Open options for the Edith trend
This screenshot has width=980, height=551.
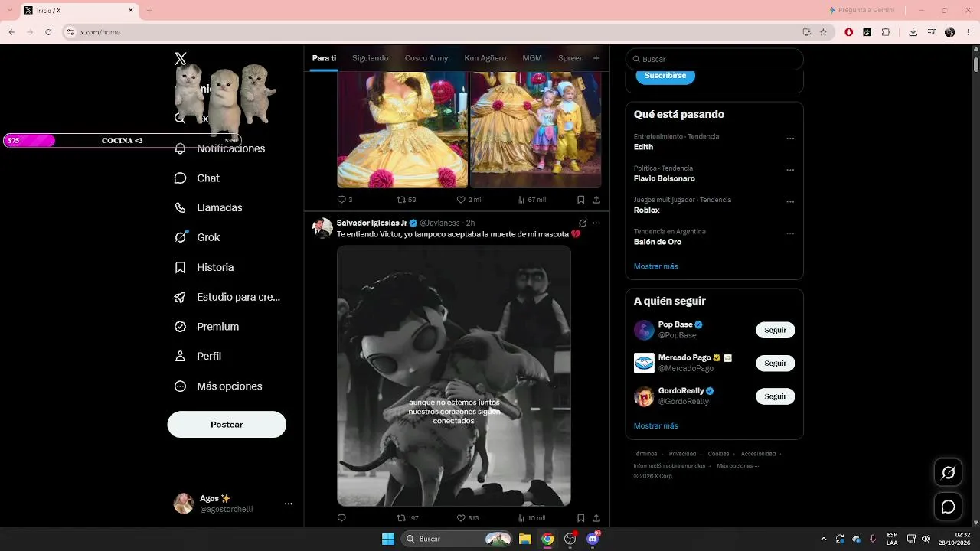[x=790, y=139]
